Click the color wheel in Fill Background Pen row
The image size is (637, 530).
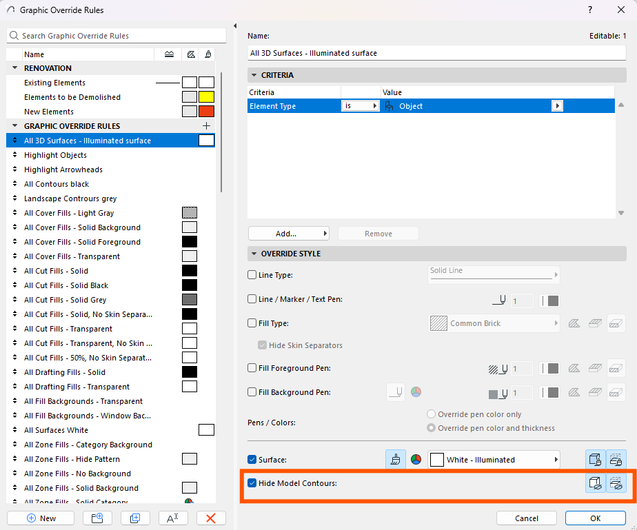pyautogui.click(x=416, y=392)
